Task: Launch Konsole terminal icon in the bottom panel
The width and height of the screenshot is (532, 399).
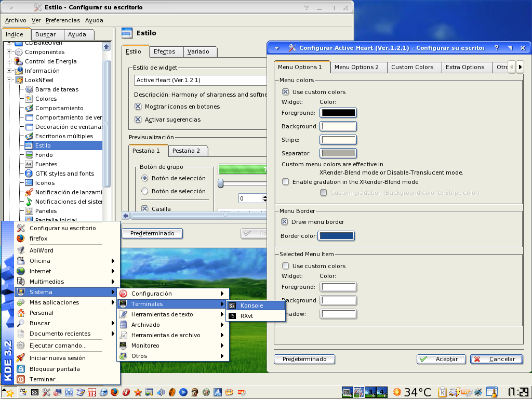Action: tap(35, 393)
